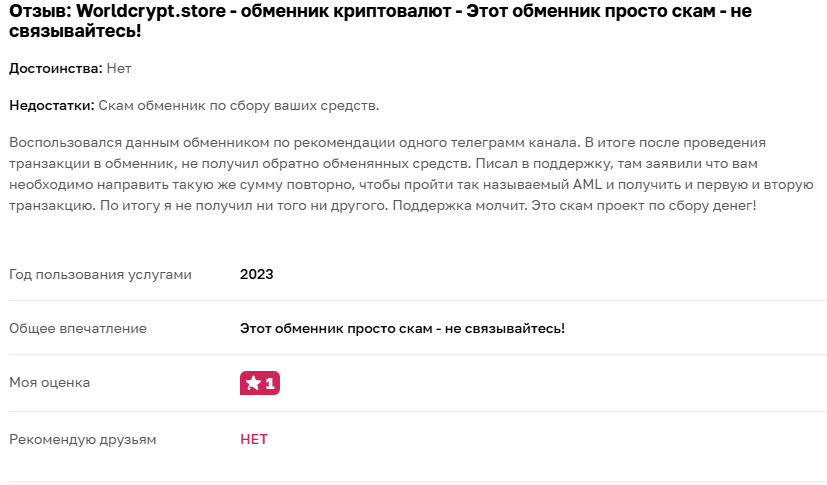The height and width of the screenshot is (485, 827).
Task: Click the "Моя оценка" label
Action: click(49, 382)
